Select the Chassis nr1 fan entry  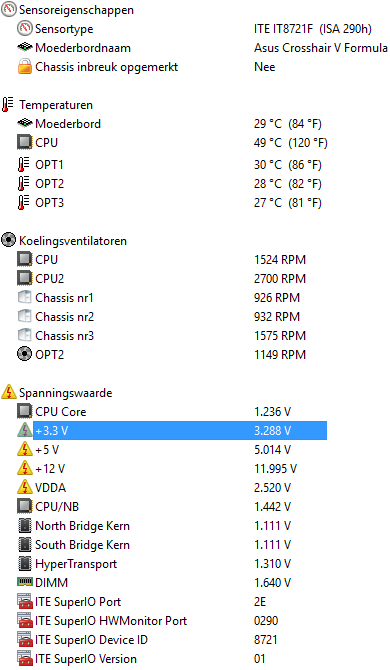(x=161, y=297)
